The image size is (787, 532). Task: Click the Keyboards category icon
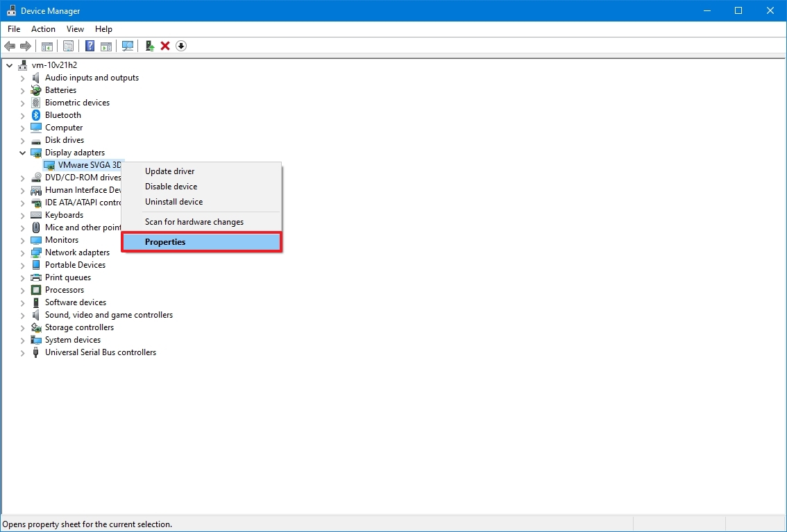click(35, 215)
